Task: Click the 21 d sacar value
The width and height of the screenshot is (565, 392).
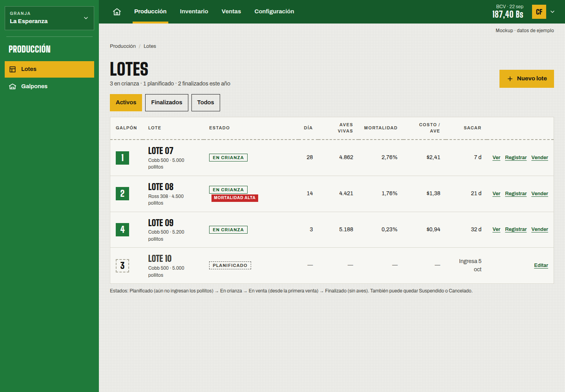Action: point(476,194)
